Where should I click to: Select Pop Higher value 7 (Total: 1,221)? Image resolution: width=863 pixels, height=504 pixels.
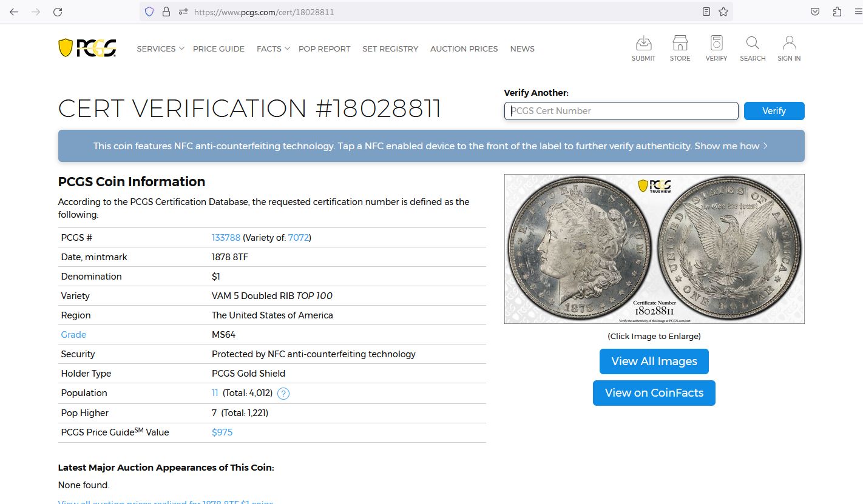pos(240,413)
